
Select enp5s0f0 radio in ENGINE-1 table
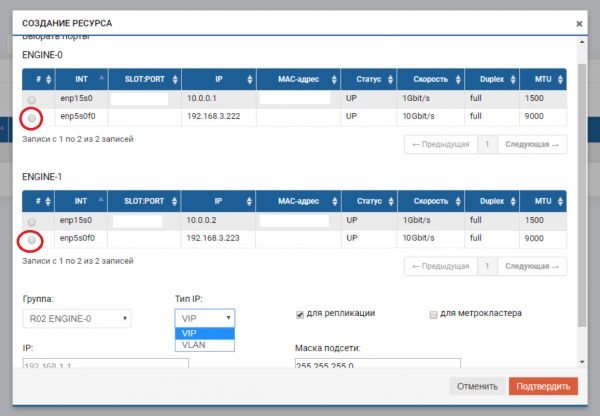coord(32,240)
